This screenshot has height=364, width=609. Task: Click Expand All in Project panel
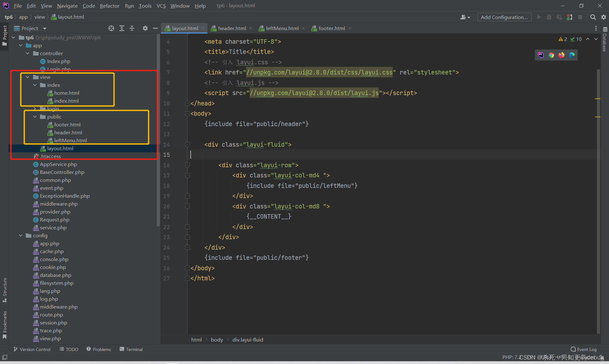[122, 28]
